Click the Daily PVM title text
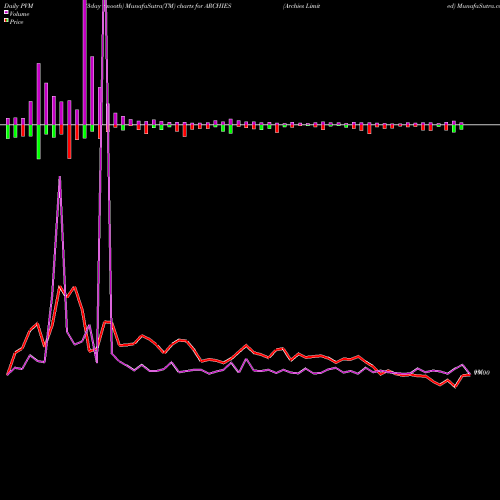 coord(19,6)
